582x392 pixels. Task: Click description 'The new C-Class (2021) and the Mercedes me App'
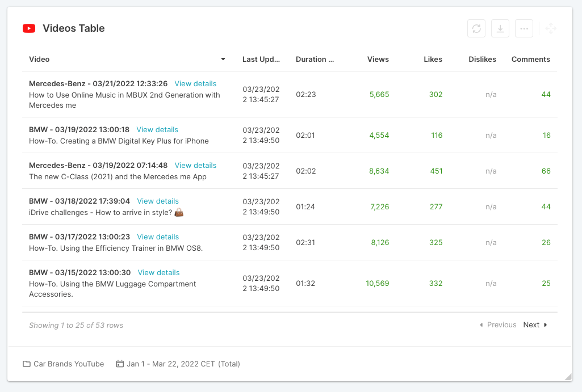pos(118,177)
